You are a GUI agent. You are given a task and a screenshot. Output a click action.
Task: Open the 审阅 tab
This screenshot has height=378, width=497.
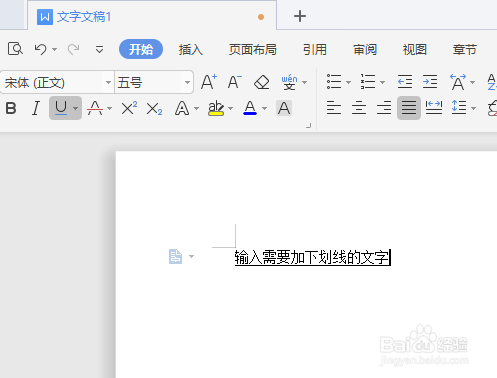[365, 50]
